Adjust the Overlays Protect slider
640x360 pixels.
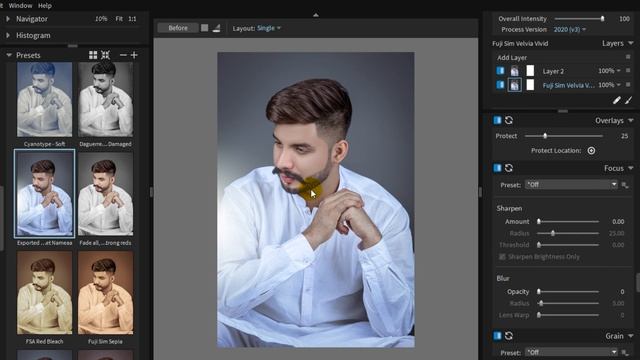(x=545, y=136)
